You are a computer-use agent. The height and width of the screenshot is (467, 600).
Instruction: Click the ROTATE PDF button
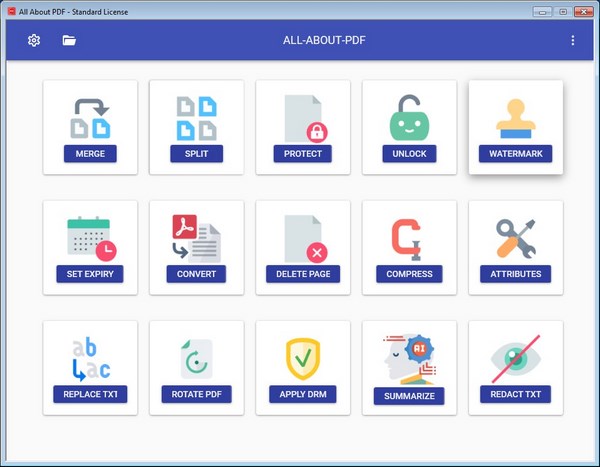coord(196,394)
